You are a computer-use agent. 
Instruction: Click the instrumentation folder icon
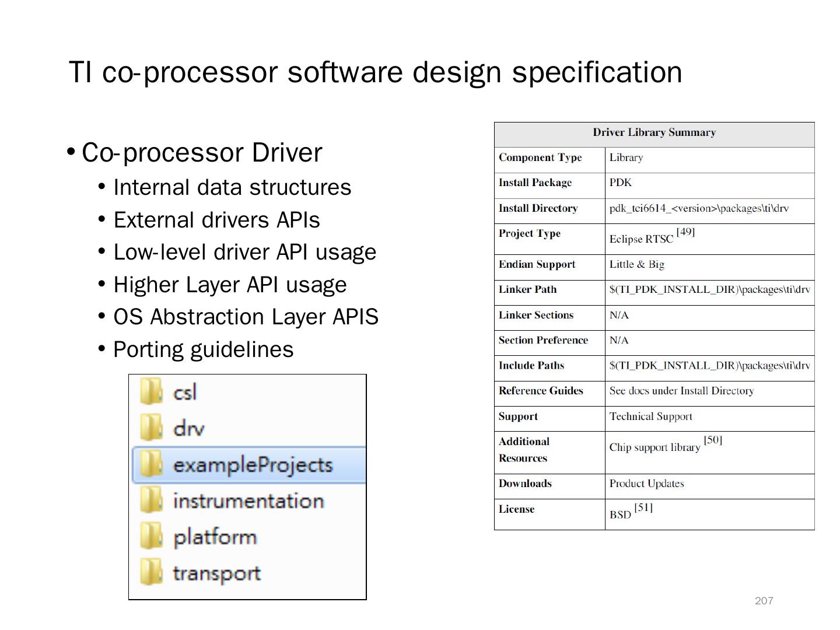151,501
